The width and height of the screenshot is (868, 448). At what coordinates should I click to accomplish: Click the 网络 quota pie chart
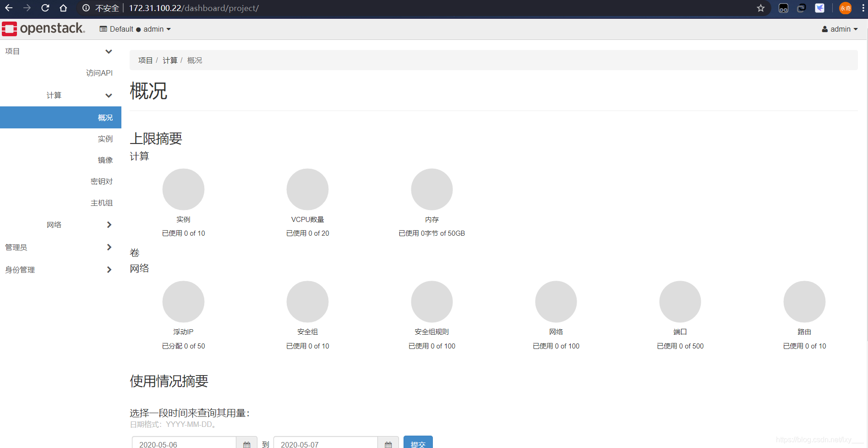[x=556, y=302]
